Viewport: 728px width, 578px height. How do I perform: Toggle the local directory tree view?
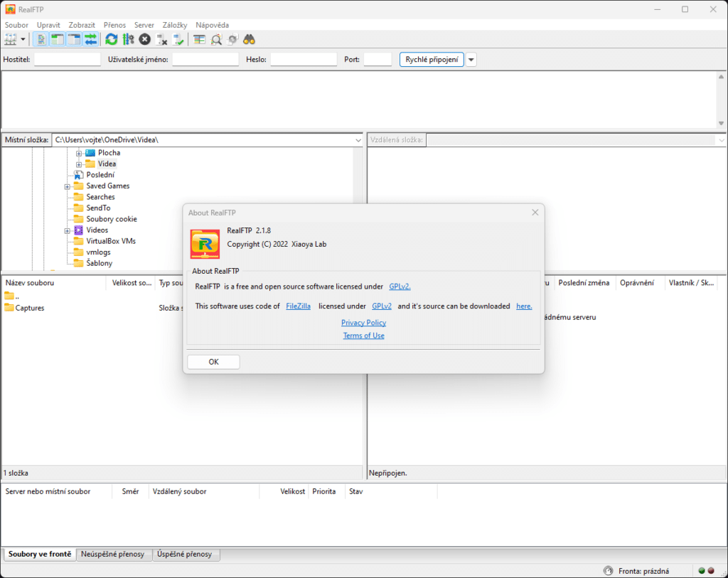point(58,39)
